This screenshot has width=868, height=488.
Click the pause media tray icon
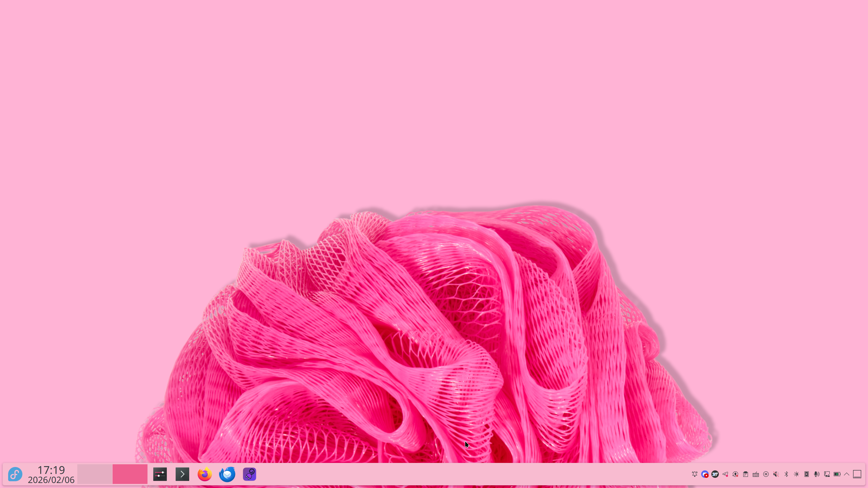coord(766,474)
